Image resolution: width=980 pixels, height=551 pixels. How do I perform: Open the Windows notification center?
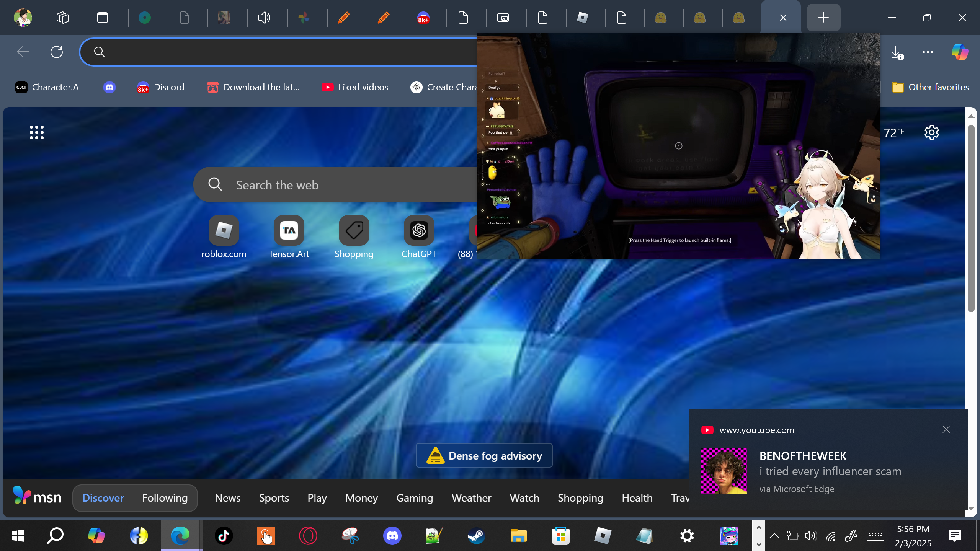pyautogui.click(x=955, y=536)
